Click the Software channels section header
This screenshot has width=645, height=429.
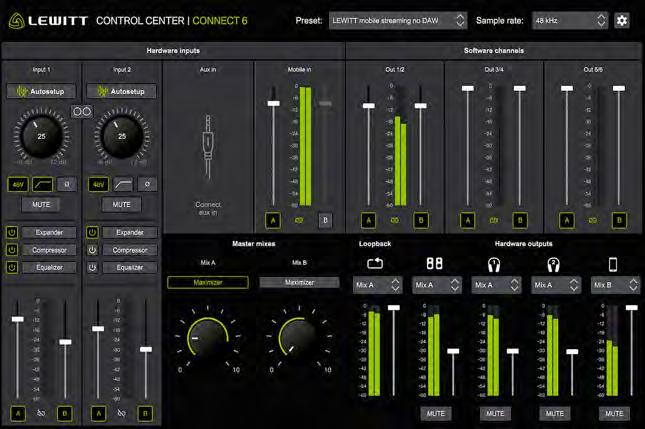(494, 51)
